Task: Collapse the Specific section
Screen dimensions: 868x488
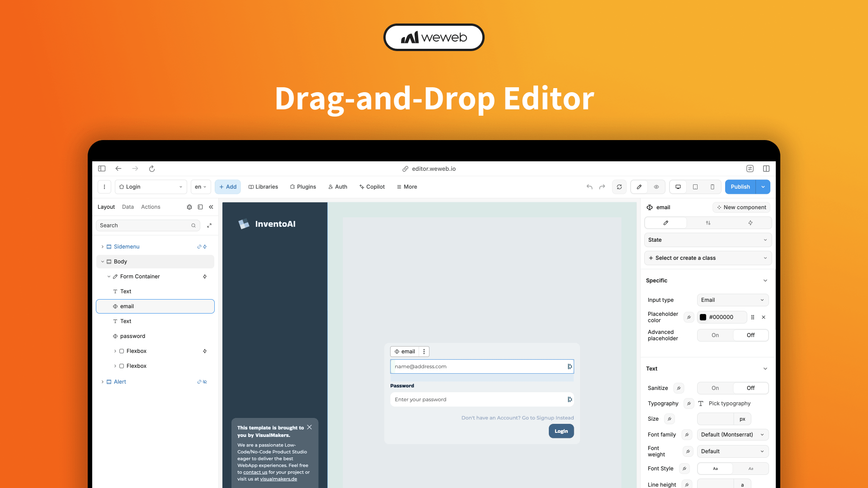Action: coord(765,281)
